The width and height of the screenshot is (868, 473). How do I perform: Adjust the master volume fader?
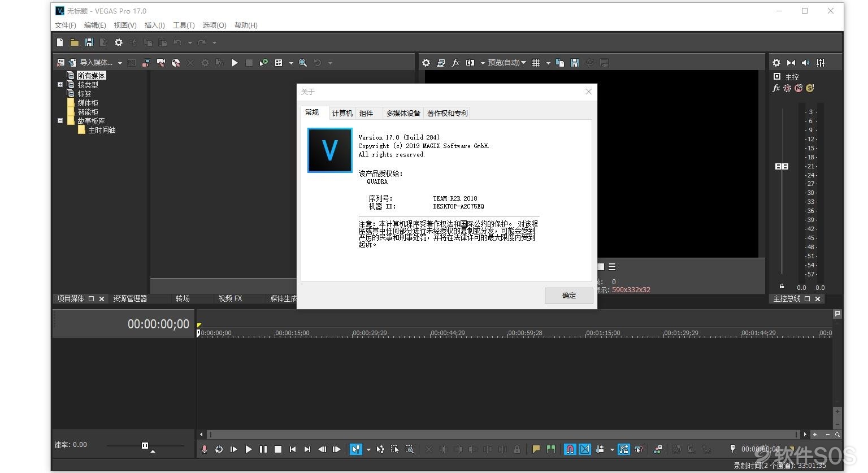[782, 166]
